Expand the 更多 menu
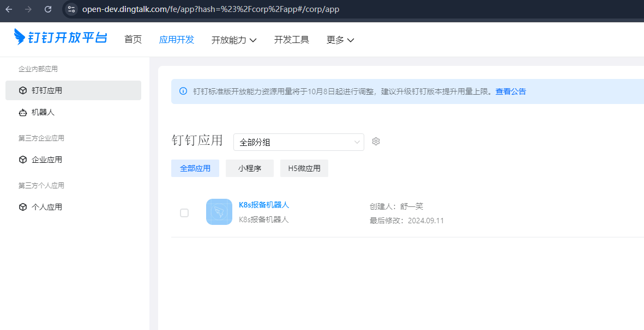The image size is (644, 330). pyautogui.click(x=340, y=40)
